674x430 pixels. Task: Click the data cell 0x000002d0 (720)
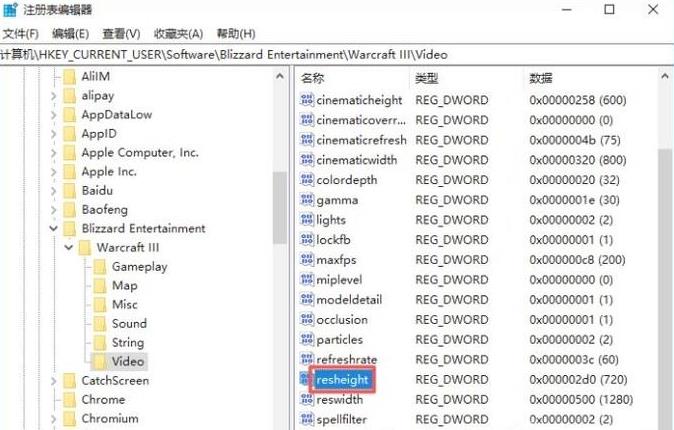pos(578,379)
